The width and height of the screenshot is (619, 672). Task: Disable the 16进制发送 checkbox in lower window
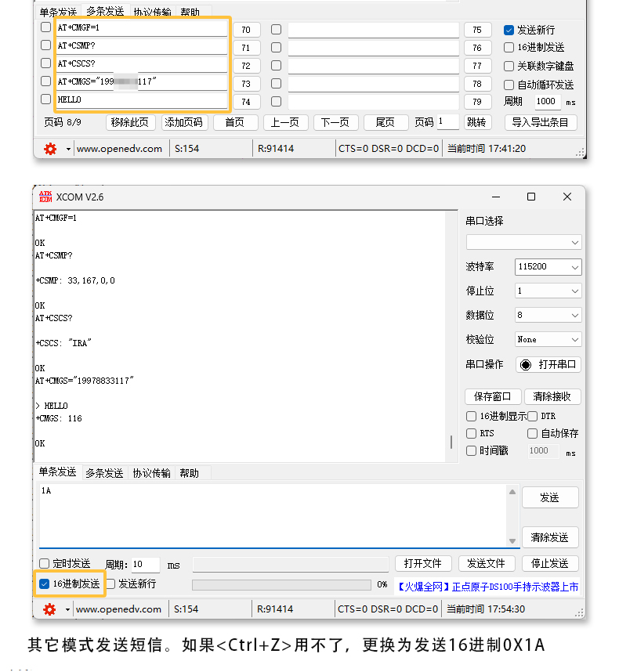(45, 583)
